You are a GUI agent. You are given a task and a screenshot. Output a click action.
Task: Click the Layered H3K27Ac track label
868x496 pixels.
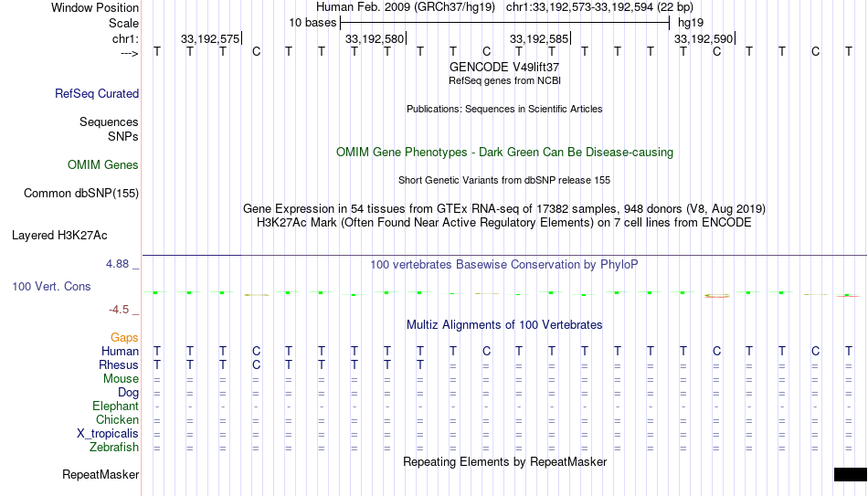(59, 236)
